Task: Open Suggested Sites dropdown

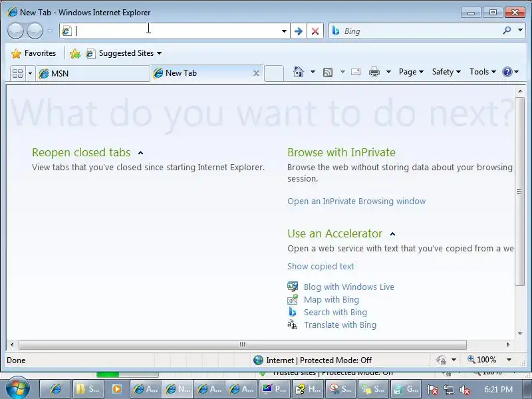Action: click(x=124, y=53)
